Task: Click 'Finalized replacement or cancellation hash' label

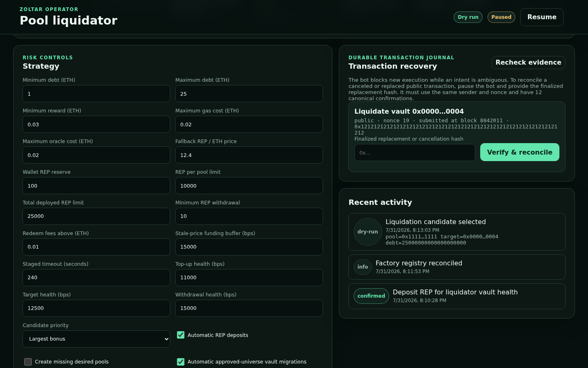Action: point(409,139)
